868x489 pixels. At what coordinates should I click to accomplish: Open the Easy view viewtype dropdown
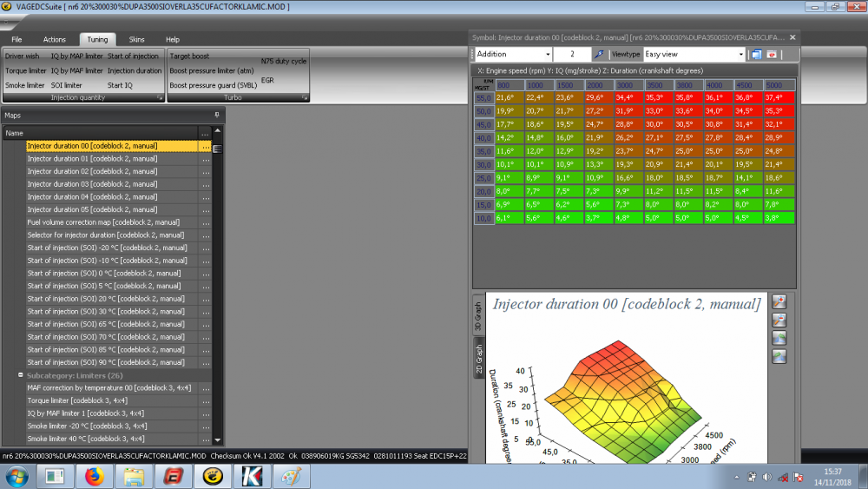740,54
